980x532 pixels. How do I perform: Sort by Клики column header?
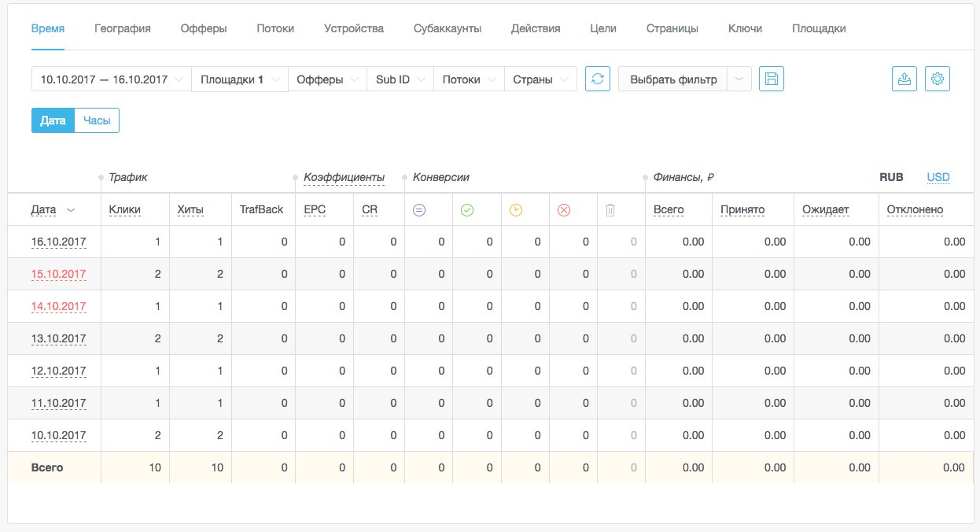click(x=125, y=210)
